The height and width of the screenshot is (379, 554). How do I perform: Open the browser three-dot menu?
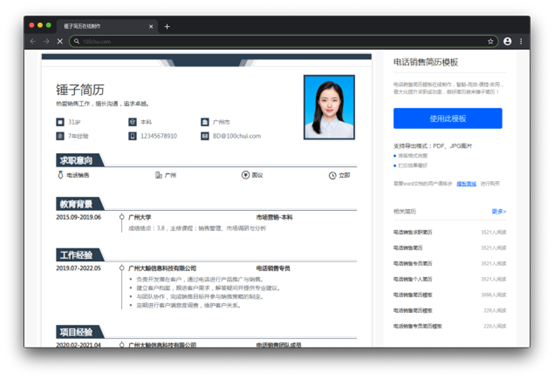(x=521, y=41)
